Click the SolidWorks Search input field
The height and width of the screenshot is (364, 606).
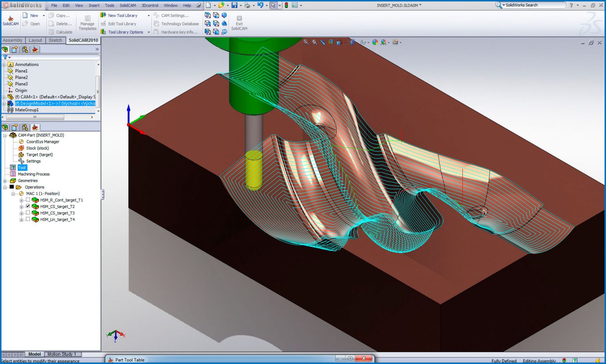point(535,5)
